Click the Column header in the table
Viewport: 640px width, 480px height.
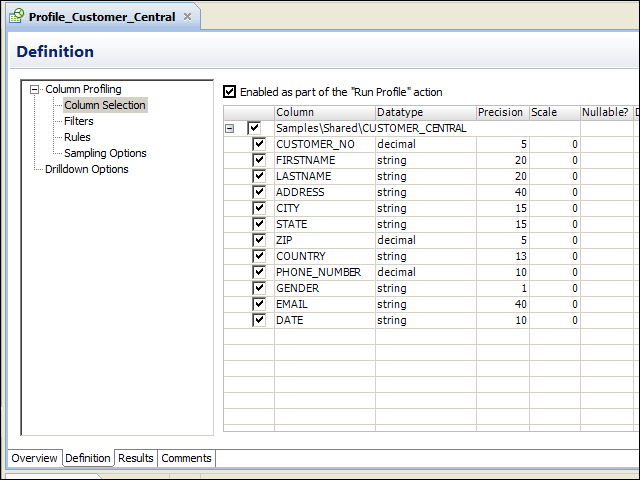pos(324,112)
